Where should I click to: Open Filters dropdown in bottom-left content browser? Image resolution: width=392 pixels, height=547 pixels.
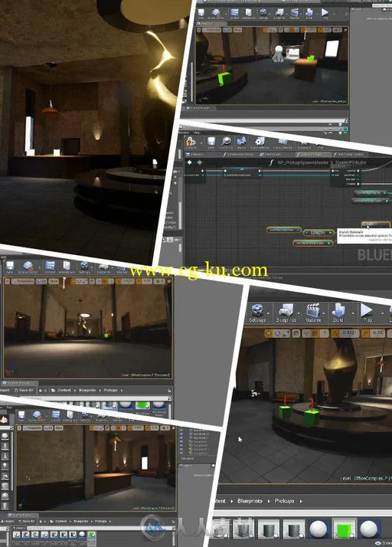point(18,528)
